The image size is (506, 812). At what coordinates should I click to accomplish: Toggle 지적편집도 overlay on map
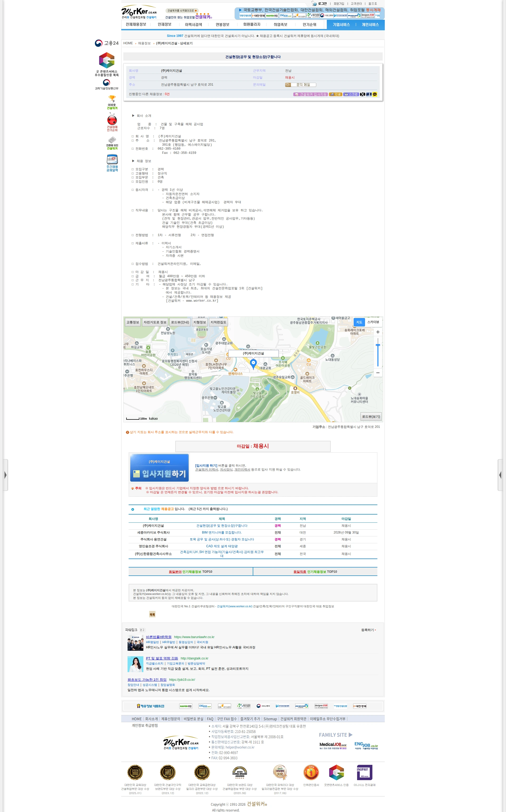(218, 322)
